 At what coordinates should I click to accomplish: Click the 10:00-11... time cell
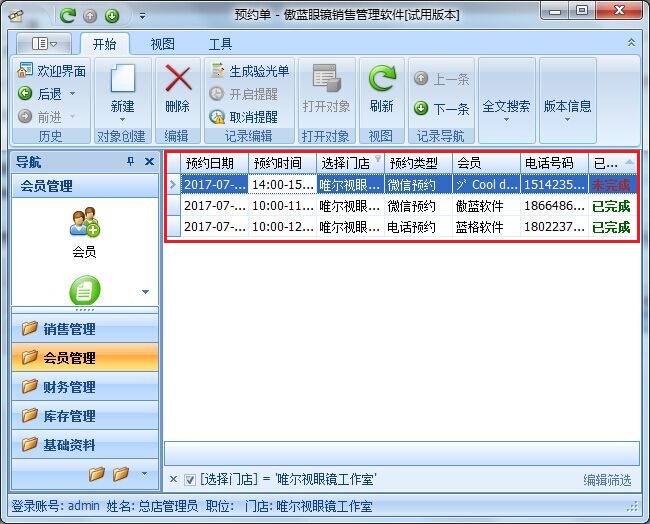282,206
